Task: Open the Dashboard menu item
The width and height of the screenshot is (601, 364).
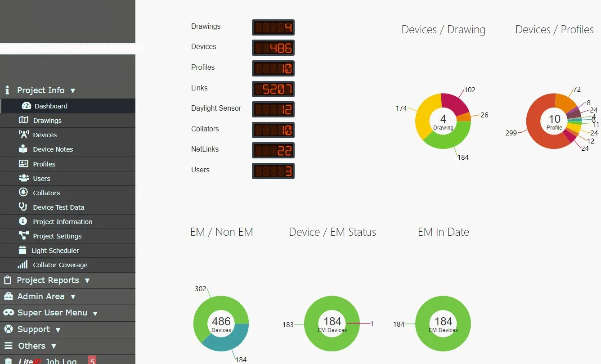Action: tap(67, 106)
